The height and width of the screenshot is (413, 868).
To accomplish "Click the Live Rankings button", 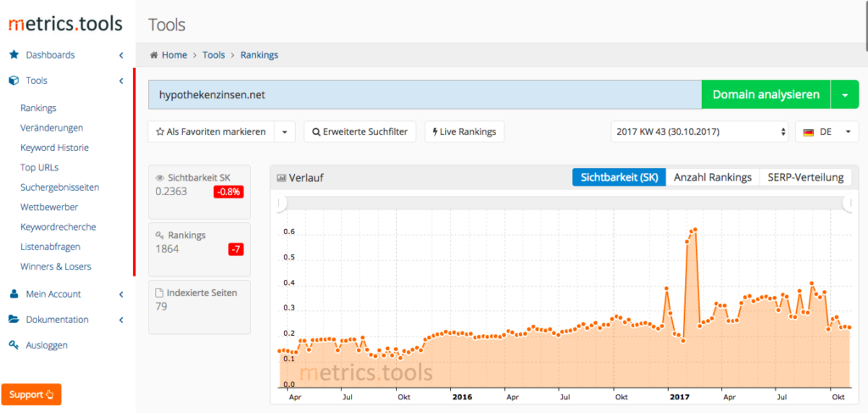I will 465,132.
